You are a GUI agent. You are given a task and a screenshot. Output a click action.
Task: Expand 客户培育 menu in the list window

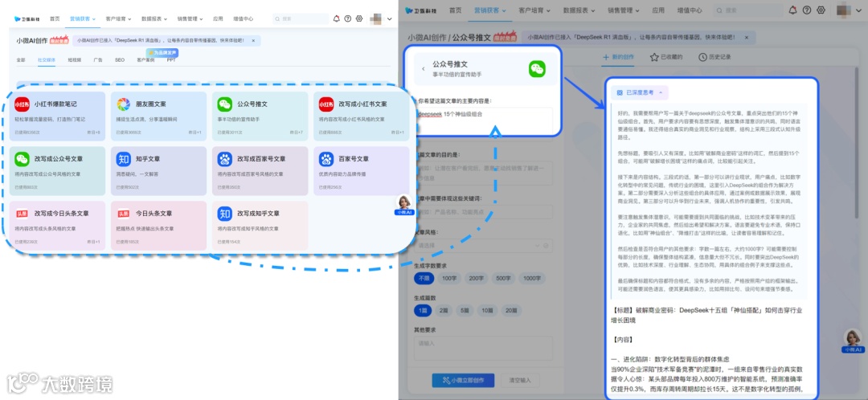point(118,18)
